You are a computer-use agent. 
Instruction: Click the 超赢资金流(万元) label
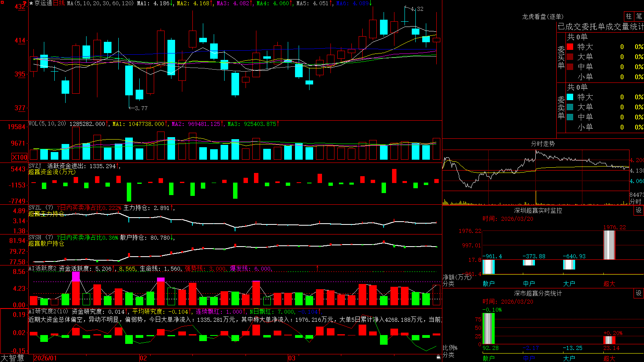pyautogui.click(x=52, y=172)
